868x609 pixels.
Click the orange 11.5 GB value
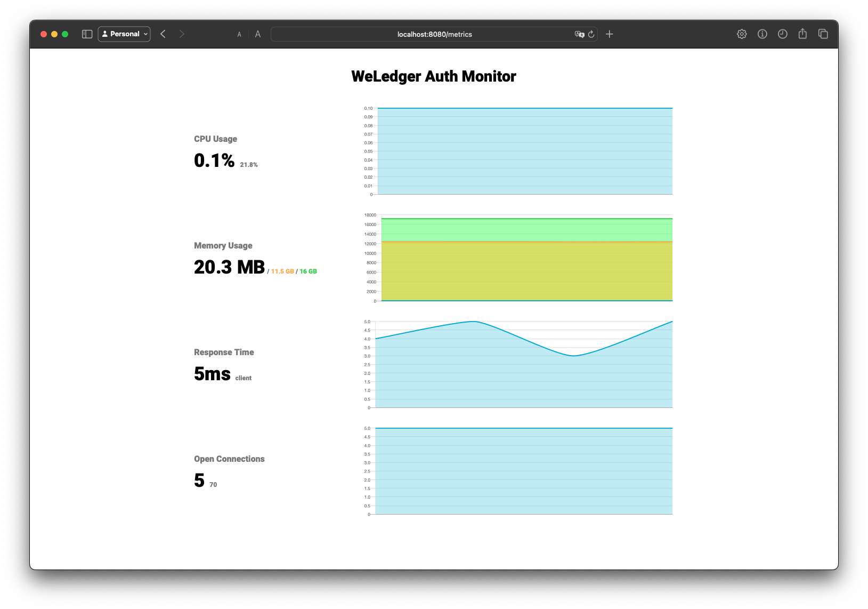[x=282, y=271]
